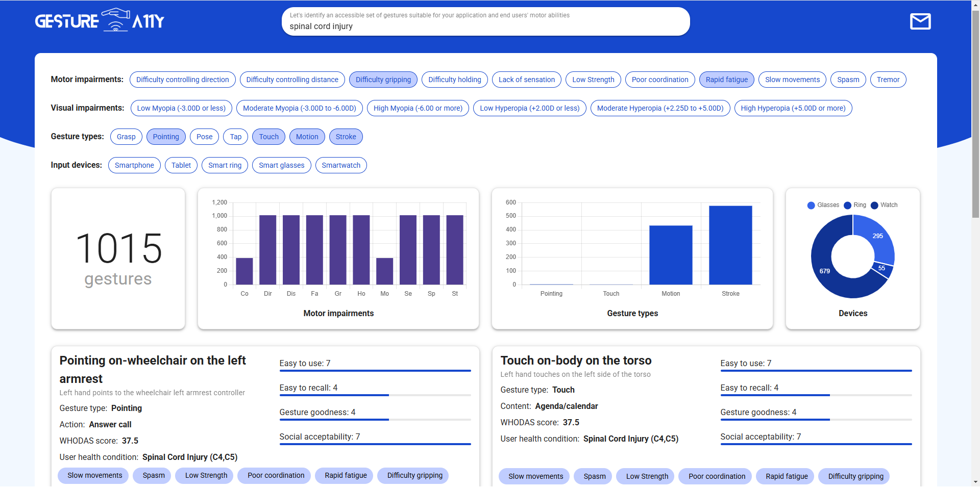This screenshot has height=489, width=980.
Task: Enable the Difficulty holding filter chip
Action: click(455, 80)
